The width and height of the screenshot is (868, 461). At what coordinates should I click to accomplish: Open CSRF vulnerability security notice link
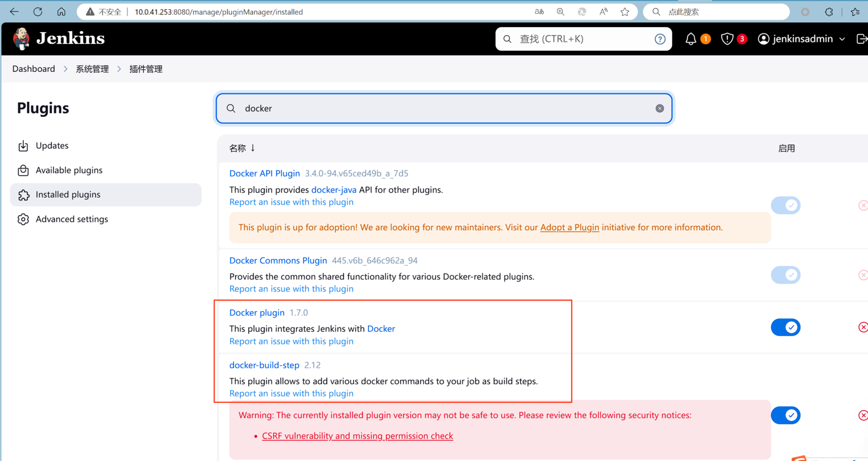tap(357, 436)
